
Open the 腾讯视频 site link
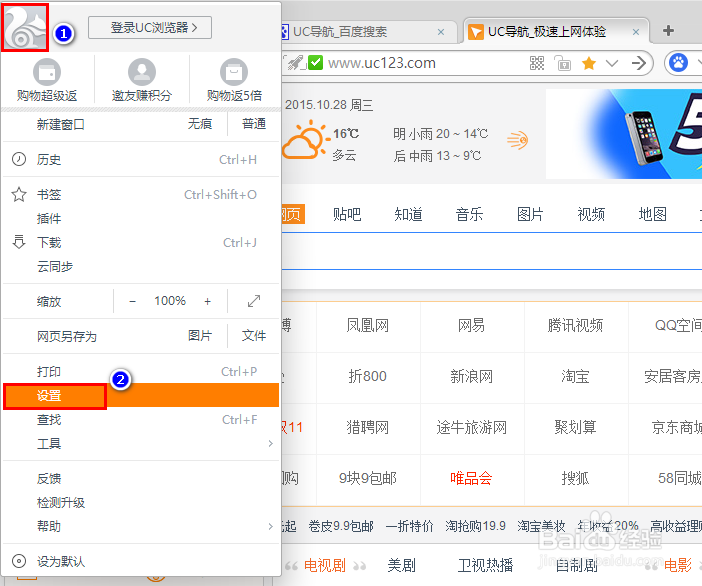575,325
